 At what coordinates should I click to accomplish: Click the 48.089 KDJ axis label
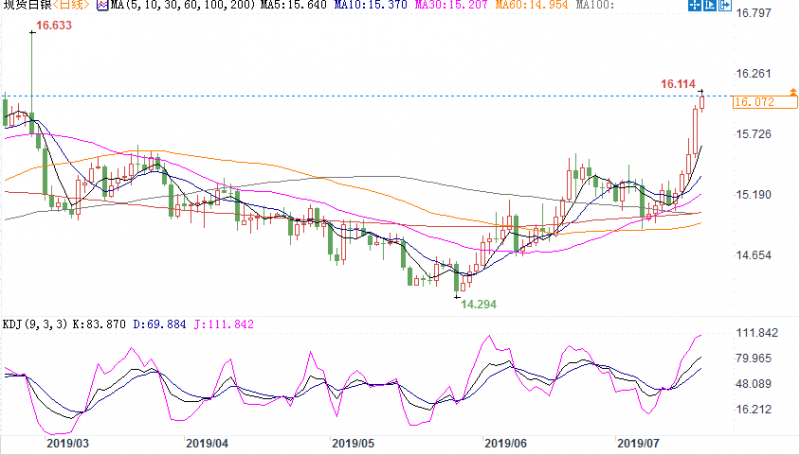click(753, 384)
